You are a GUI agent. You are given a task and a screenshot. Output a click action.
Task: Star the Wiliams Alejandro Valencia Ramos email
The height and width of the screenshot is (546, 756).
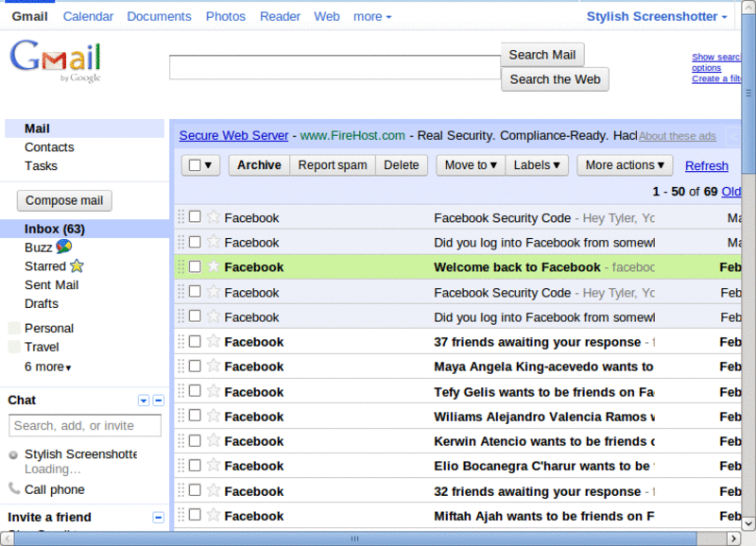tap(214, 416)
